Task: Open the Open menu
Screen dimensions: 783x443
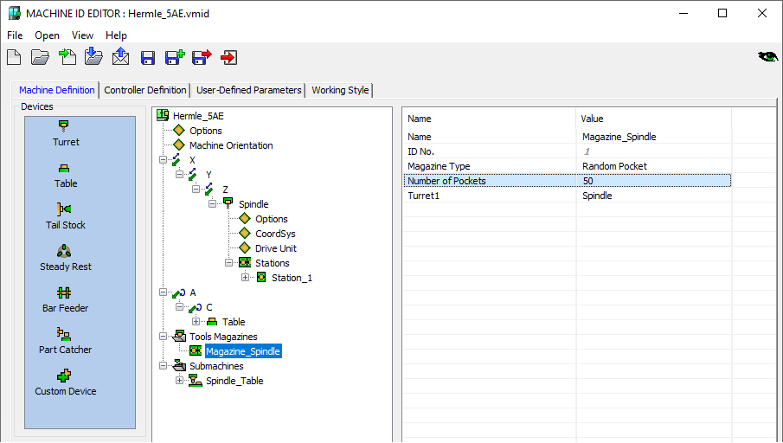Action: [x=47, y=35]
